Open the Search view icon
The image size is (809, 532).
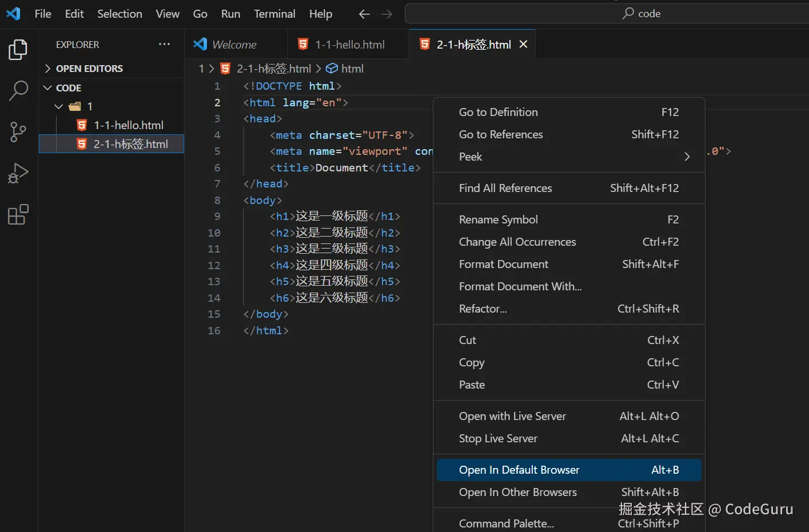coord(18,90)
